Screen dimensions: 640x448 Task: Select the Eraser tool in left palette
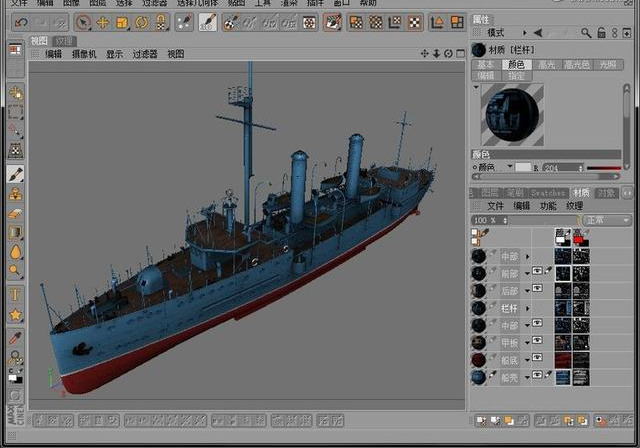pyautogui.click(x=16, y=213)
